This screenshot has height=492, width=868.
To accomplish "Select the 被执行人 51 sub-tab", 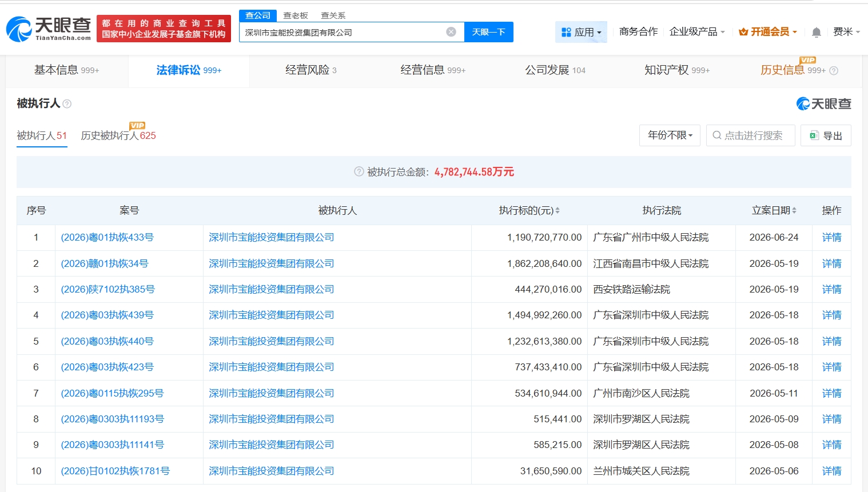I will (42, 136).
